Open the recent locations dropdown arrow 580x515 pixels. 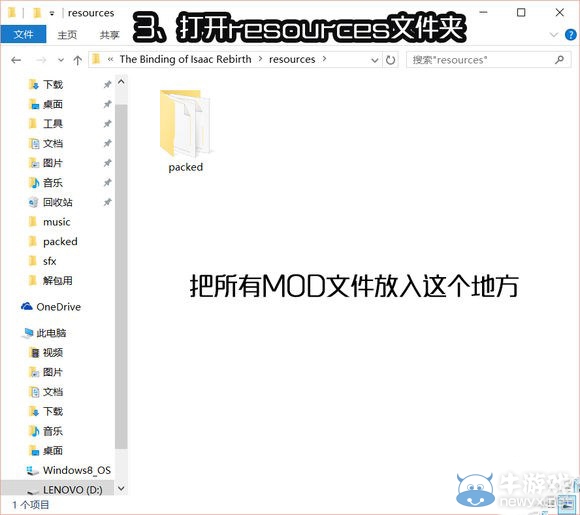[61, 60]
